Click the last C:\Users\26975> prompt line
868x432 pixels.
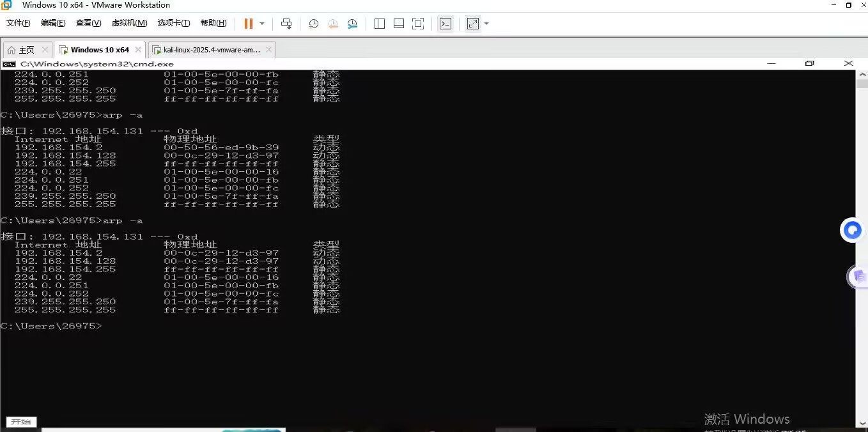pos(51,326)
